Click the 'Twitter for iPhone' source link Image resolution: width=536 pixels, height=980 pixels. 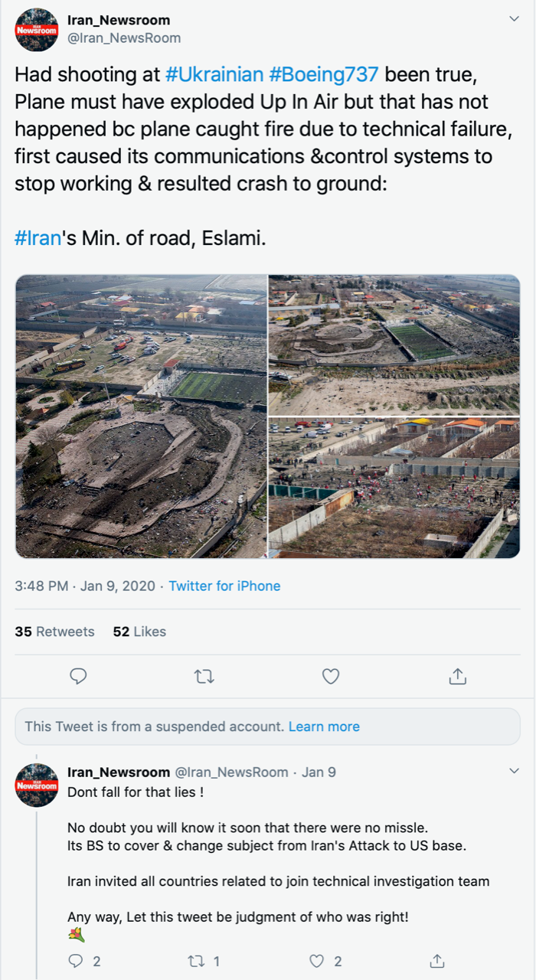(224, 586)
